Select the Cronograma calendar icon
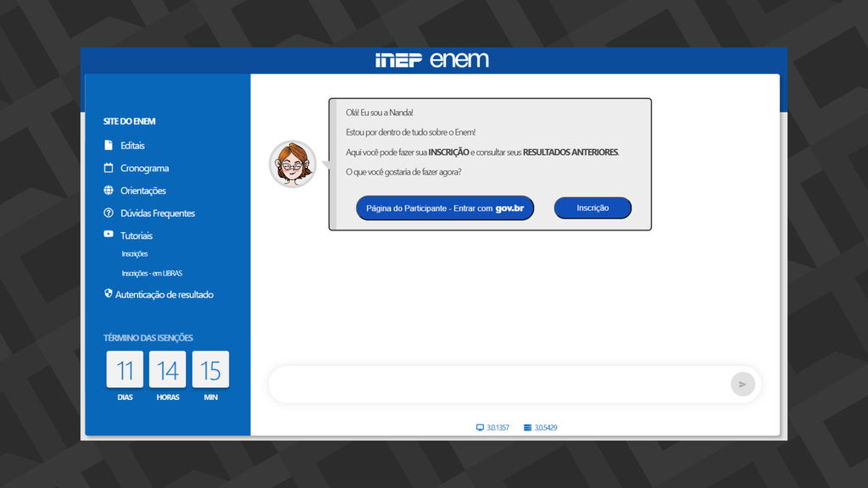868x488 pixels. (x=108, y=168)
